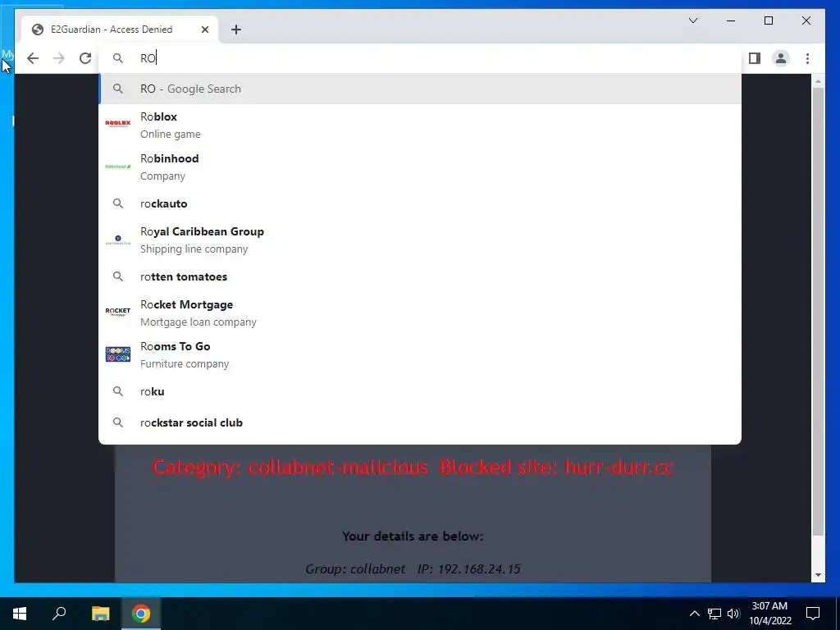840x630 pixels.
Task: Toggle the Chrome side panel icon
Action: (x=755, y=58)
